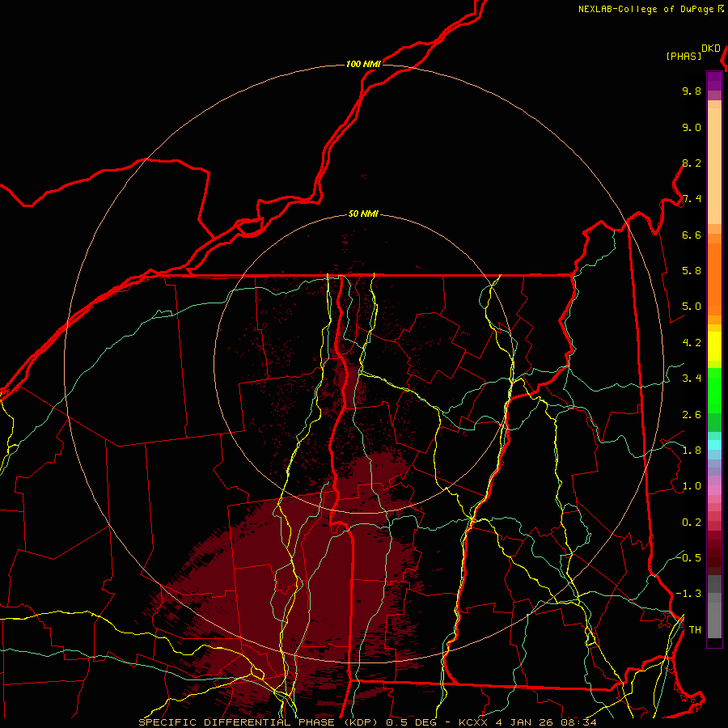This screenshot has width=728, height=728.
Task: Click the 9.0 scale value
Action: [x=692, y=127]
